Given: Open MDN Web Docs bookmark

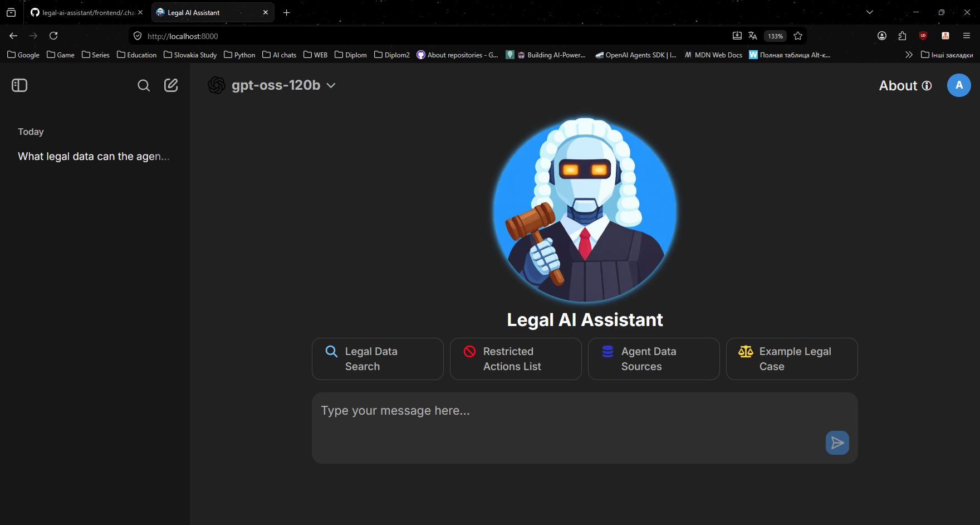Looking at the screenshot, I should tap(714, 55).
